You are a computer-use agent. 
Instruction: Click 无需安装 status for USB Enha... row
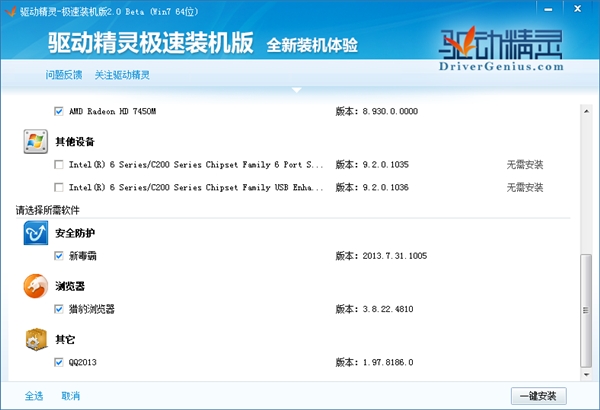(x=525, y=187)
